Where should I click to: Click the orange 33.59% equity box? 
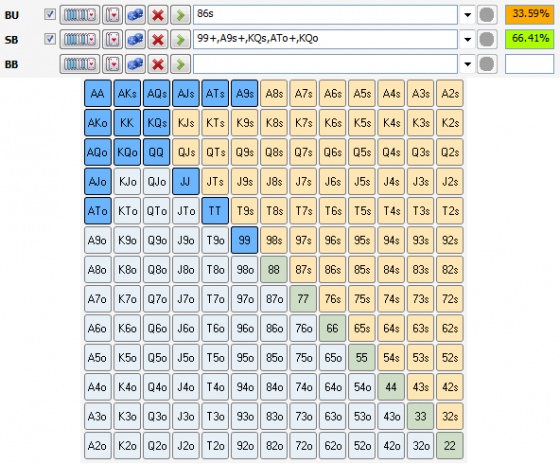(530, 15)
